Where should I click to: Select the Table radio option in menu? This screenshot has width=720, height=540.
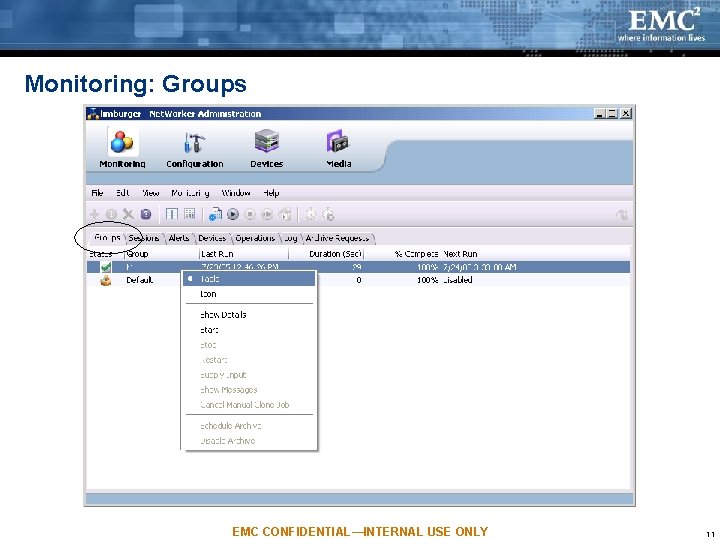pos(249,279)
